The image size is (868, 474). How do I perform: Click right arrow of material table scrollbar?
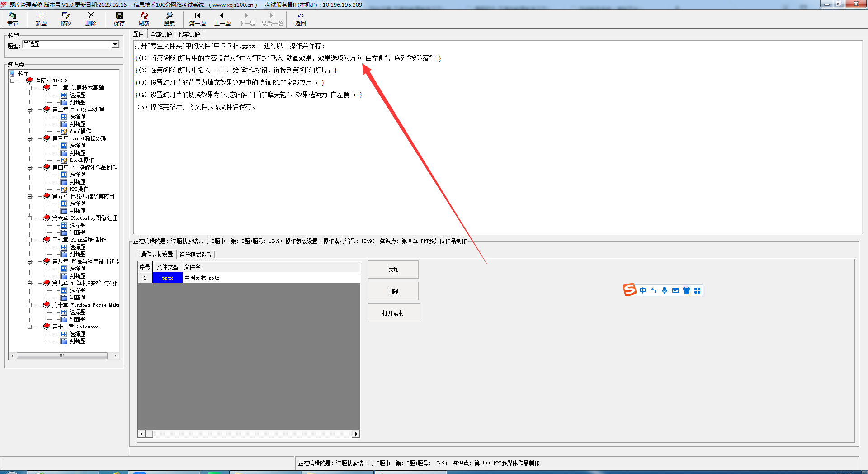tap(356, 434)
